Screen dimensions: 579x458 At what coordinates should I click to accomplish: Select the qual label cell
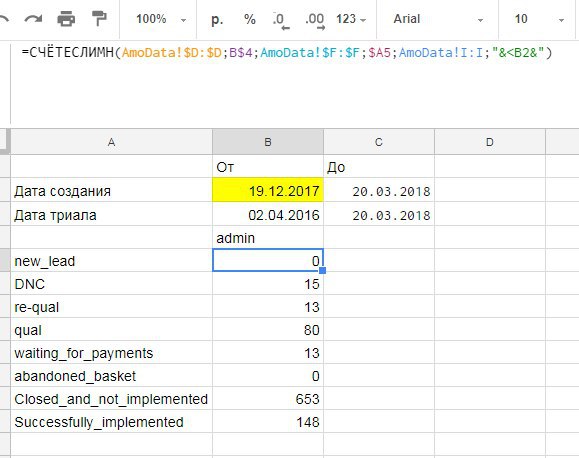112,329
